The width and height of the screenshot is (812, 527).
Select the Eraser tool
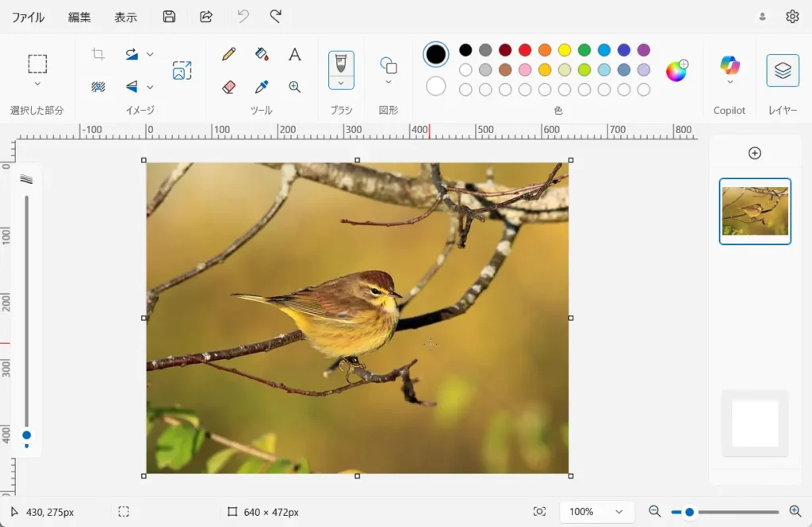[x=229, y=87]
